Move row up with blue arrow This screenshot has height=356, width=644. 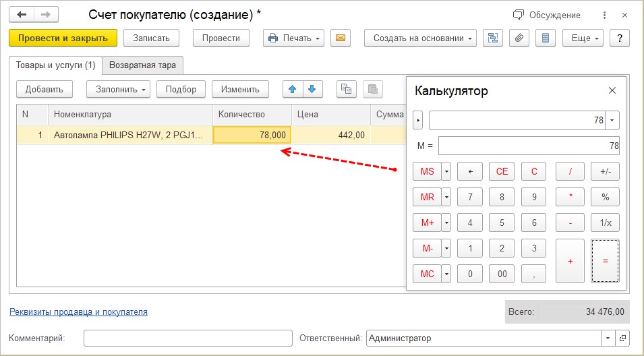(292, 89)
